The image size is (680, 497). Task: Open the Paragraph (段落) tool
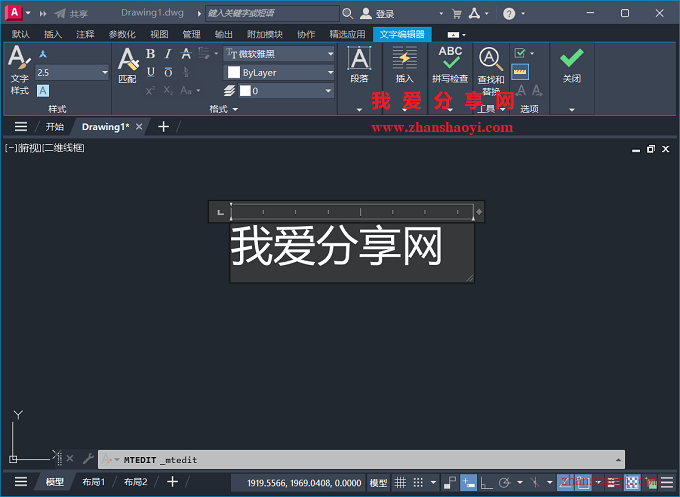click(x=359, y=63)
